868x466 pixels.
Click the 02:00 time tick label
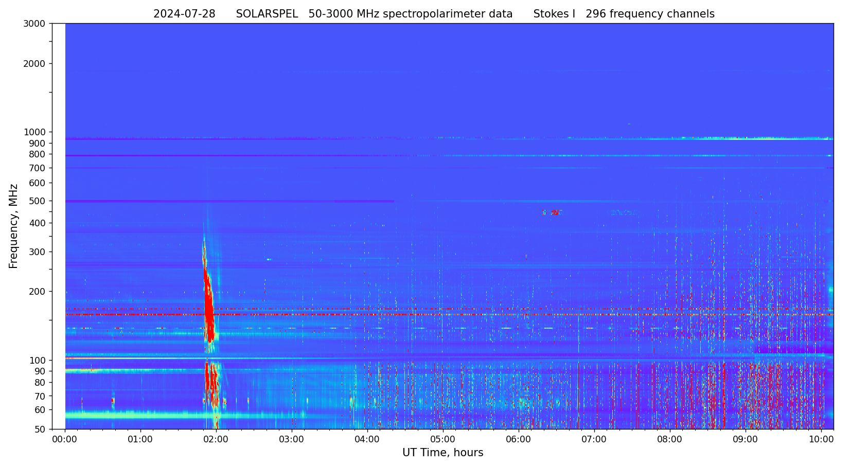216,440
